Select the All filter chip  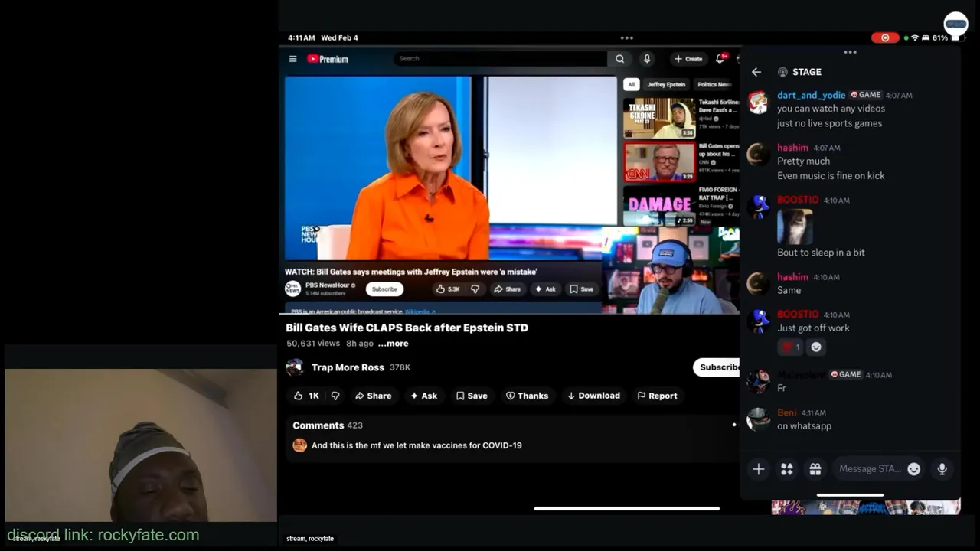pos(631,85)
